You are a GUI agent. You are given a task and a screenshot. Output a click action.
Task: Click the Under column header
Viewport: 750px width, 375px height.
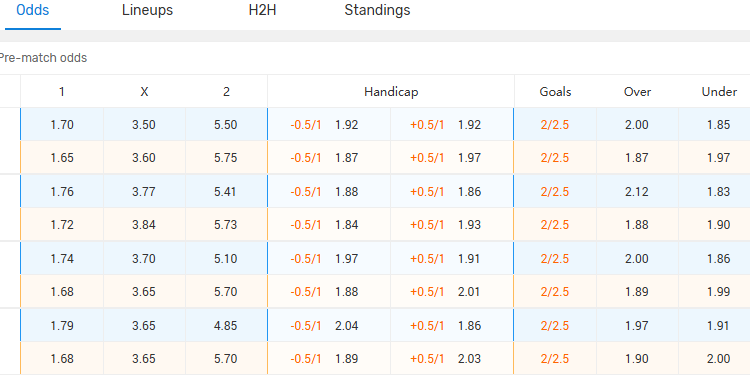[719, 91]
